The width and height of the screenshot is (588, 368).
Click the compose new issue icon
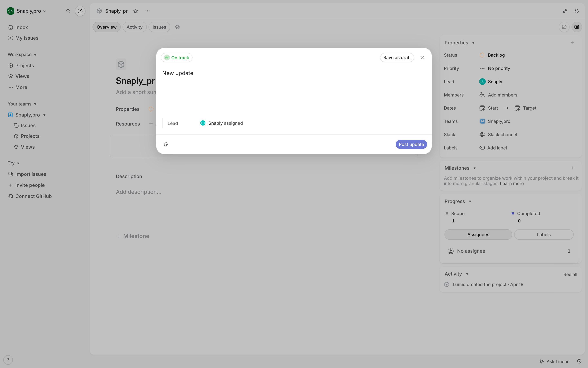(x=80, y=11)
